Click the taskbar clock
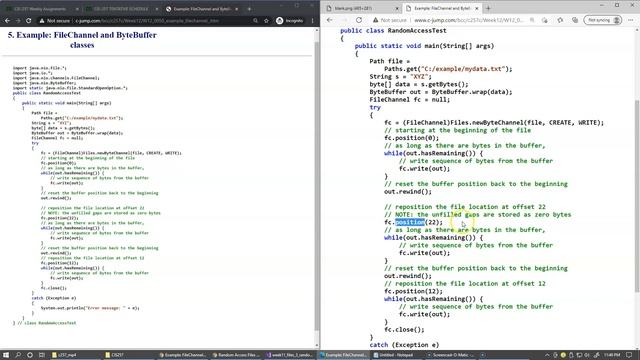 612,355
